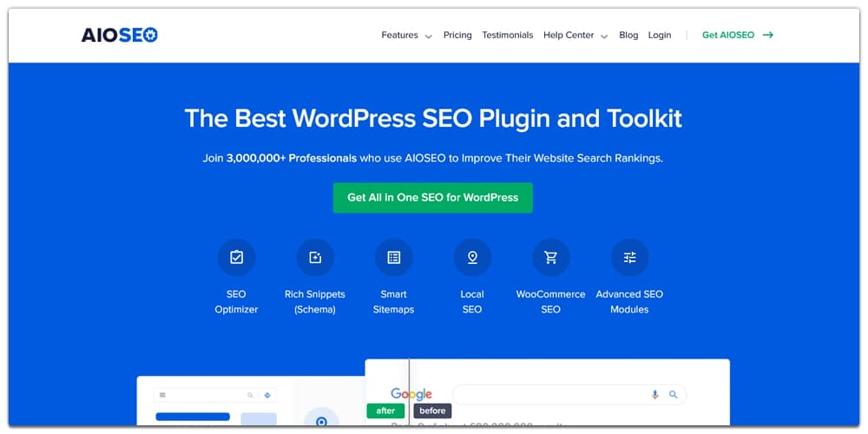Screen dimensions: 868x434
Task: Click the magnifier icon in Google search bar
Action: click(x=674, y=395)
